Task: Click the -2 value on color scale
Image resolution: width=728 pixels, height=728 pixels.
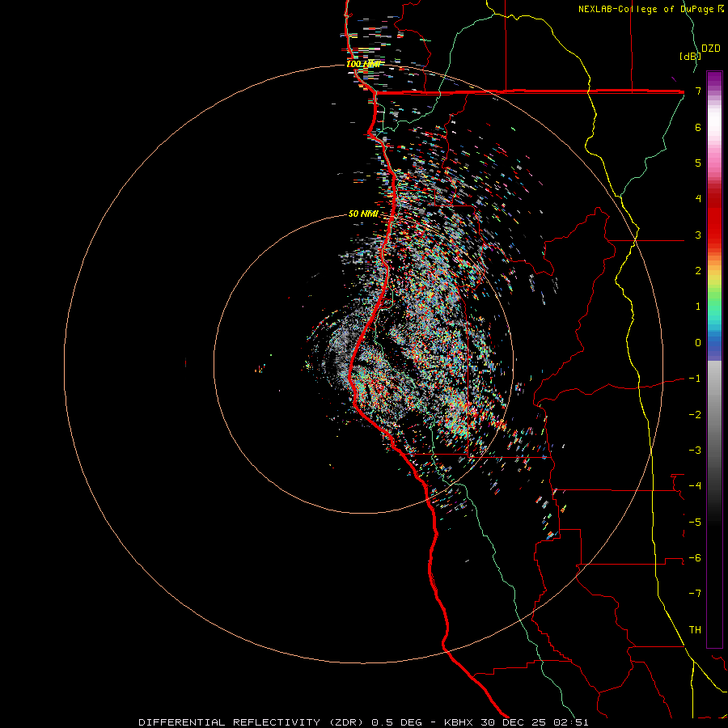Action: point(695,414)
